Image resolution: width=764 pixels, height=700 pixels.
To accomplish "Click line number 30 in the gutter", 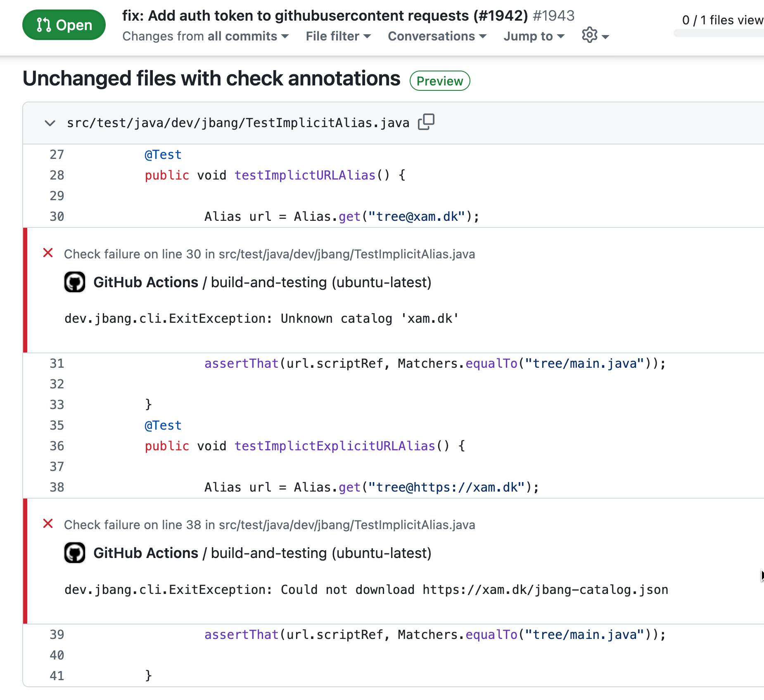I will pyautogui.click(x=57, y=217).
